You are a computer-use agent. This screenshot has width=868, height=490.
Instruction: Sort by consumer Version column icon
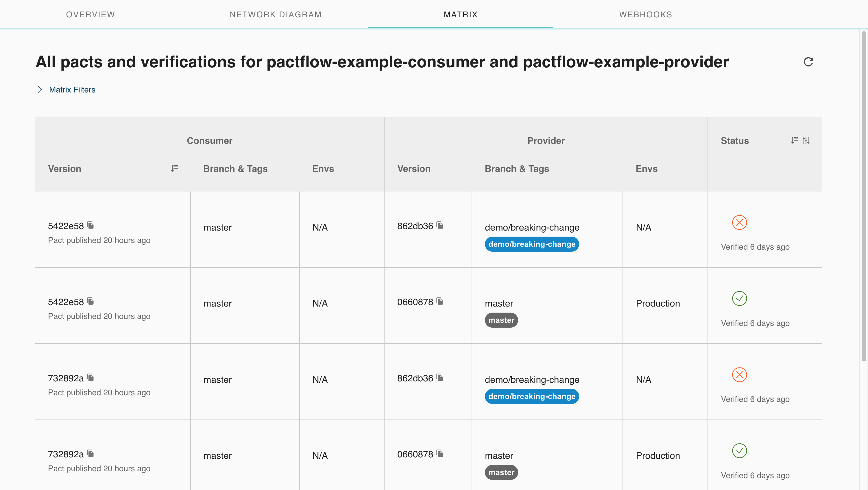point(174,168)
